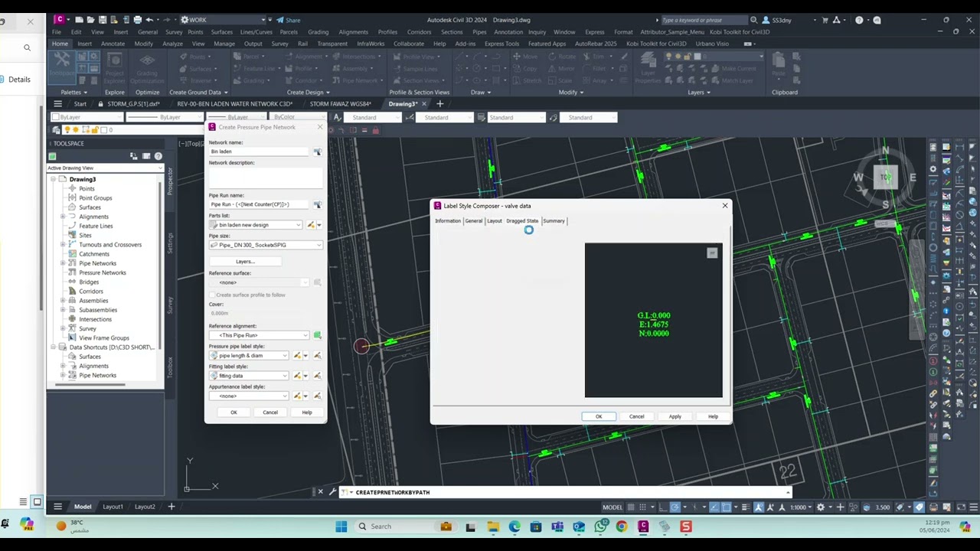Click the Save icon in quick access toolbar

(x=102, y=20)
